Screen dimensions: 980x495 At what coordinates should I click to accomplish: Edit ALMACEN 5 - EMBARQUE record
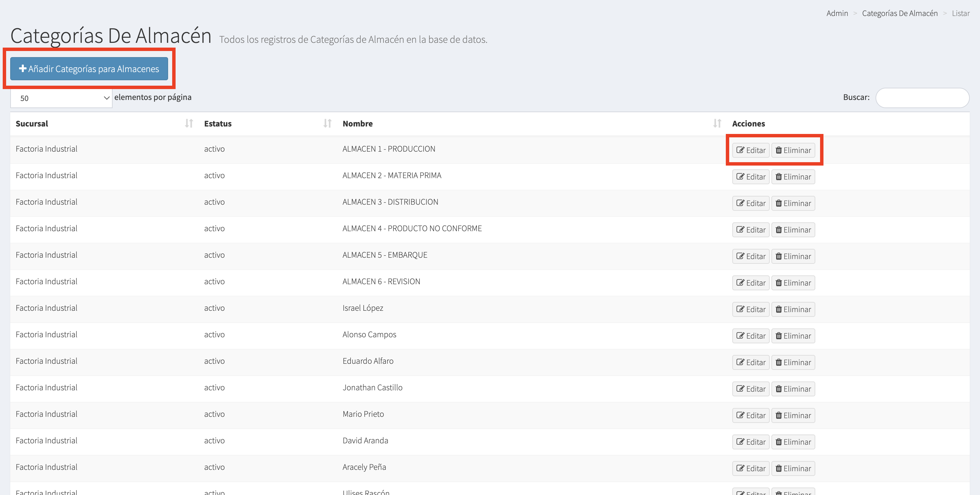pos(750,256)
